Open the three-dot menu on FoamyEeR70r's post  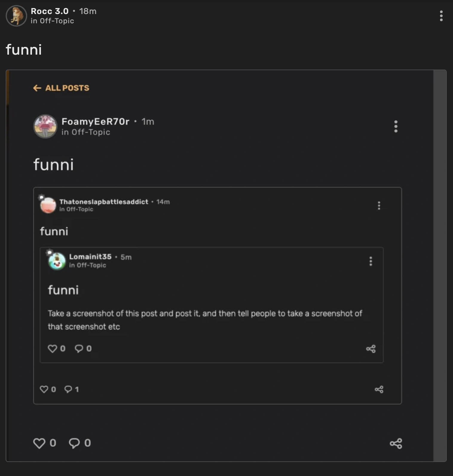[x=396, y=127]
